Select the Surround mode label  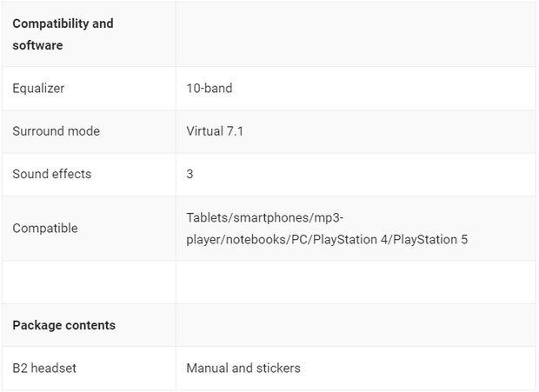pos(56,131)
